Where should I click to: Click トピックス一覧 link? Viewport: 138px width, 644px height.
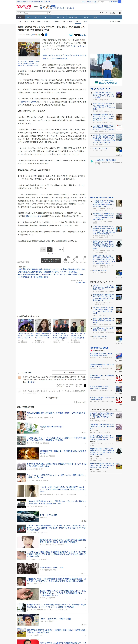coord(115,21)
